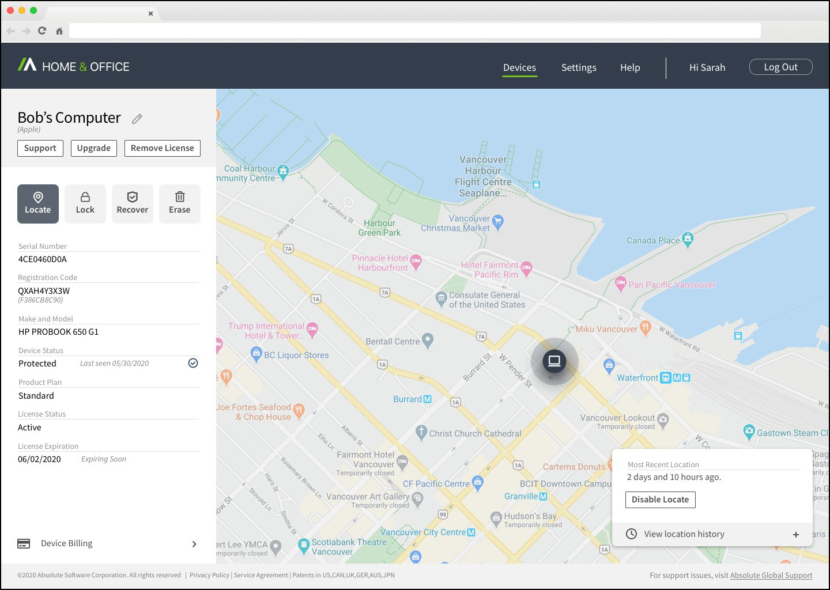Click the laptop device marker on map

coord(554,361)
